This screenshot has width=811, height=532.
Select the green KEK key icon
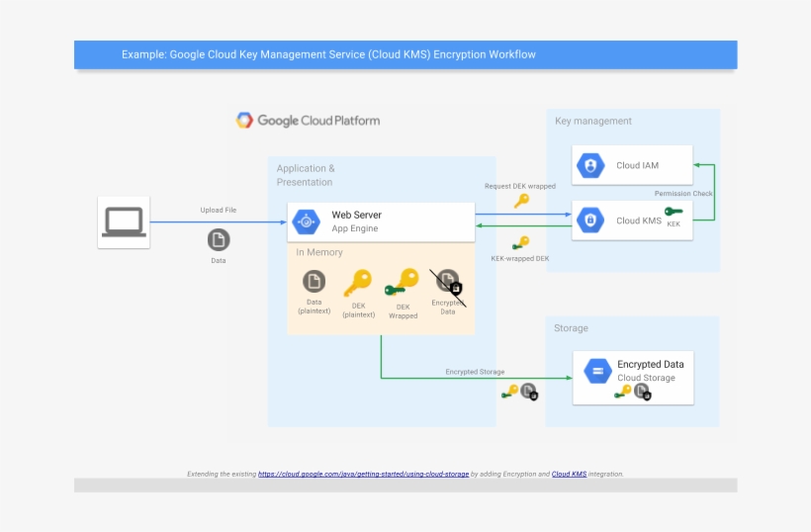(674, 212)
